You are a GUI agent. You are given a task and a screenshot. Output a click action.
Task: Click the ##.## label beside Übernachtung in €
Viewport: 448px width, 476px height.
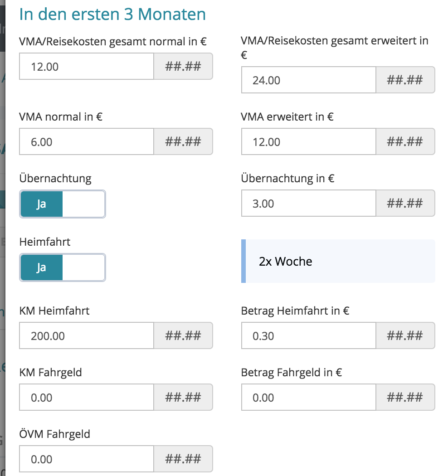click(405, 204)
